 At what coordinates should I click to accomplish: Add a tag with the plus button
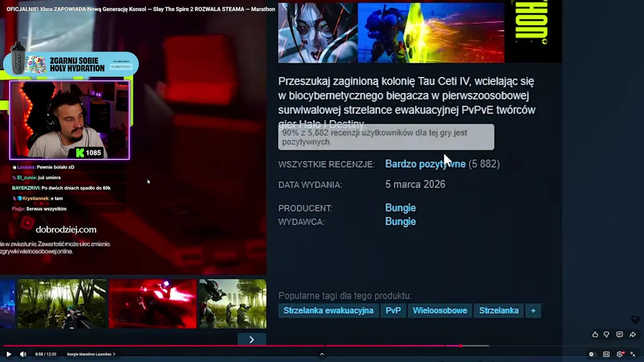pyautogui.click(x=533, y=310)
